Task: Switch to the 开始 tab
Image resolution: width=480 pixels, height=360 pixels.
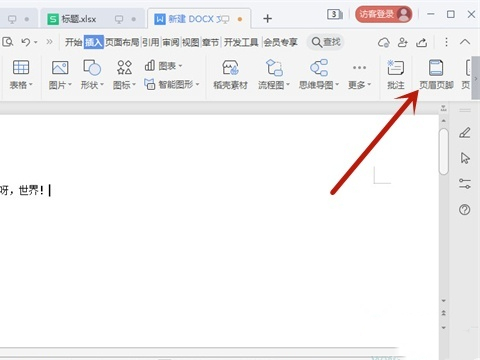Action: tap(73, 42)
